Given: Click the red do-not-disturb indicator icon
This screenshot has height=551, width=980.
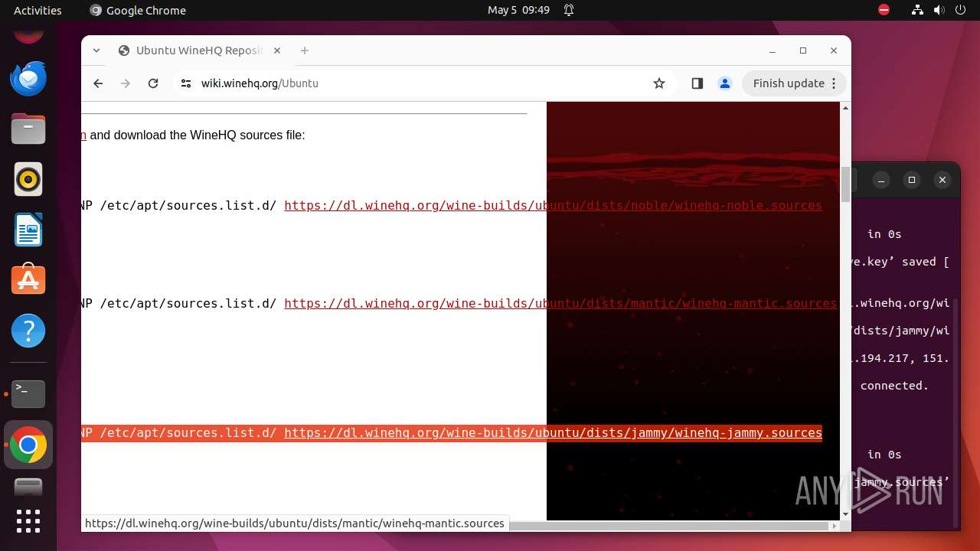Looking at the screenshot, I should pyautogui.click(x=884, y=10).
